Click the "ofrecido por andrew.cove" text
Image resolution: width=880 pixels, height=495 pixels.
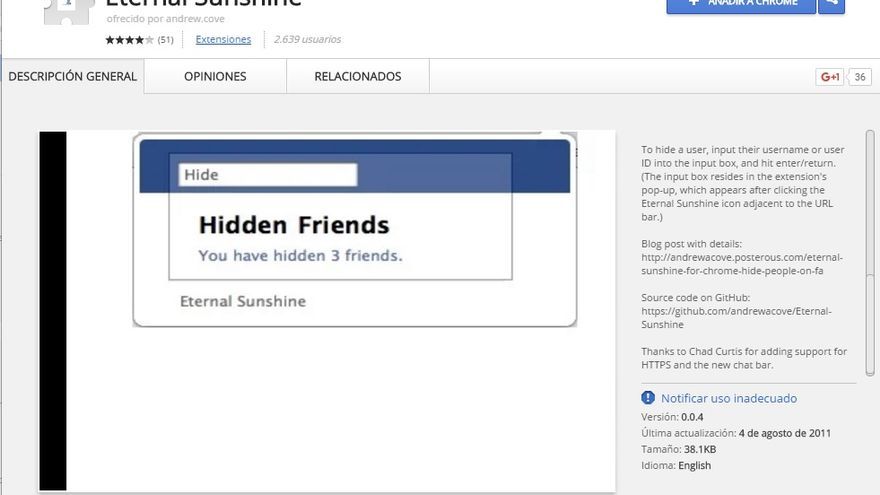tap(166, 19)
